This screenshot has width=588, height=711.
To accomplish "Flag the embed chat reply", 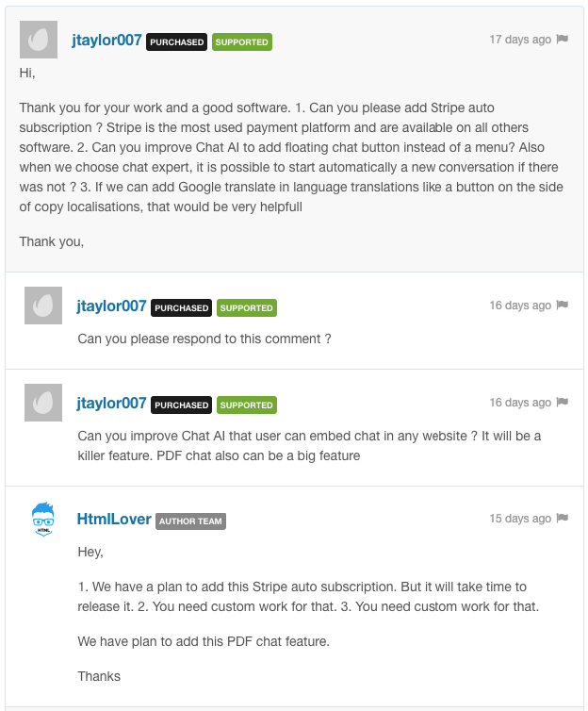I will click(563, 403).
